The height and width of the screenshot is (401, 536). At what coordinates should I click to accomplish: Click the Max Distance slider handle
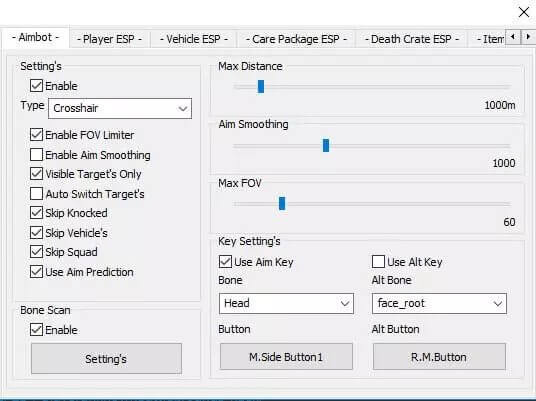[x=261, y=86]
